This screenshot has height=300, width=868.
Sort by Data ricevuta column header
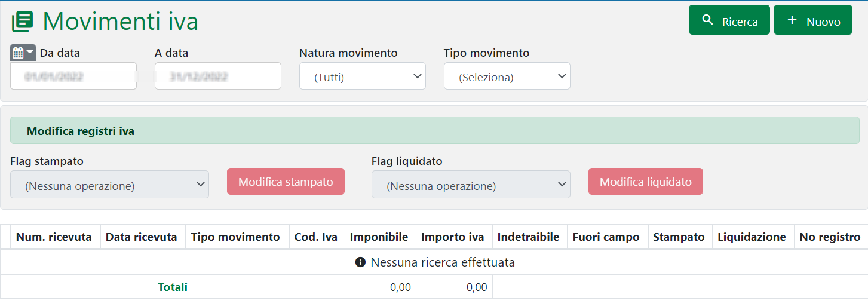pos(142,237)
